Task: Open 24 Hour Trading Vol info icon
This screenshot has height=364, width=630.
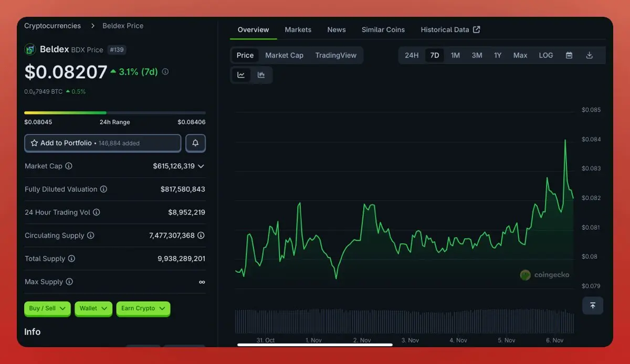Action: point(96,212)
